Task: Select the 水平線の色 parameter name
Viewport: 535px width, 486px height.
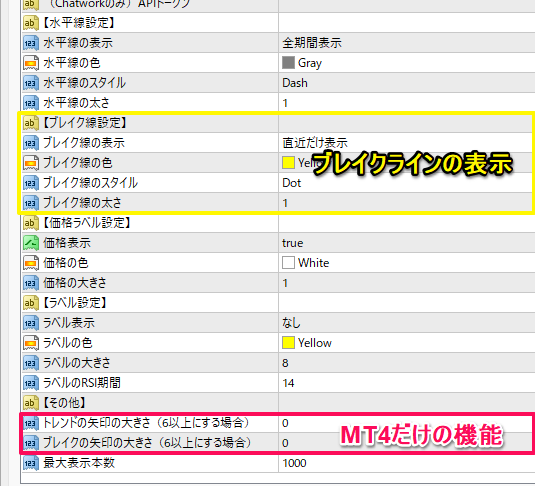Action: tap(72, 63)
